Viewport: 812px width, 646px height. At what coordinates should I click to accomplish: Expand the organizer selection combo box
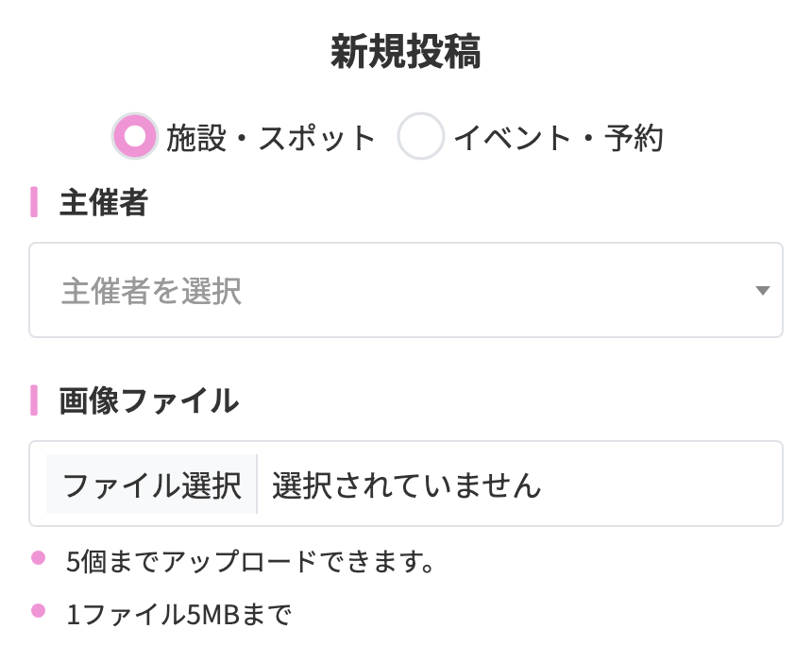[x=406, y=290]
